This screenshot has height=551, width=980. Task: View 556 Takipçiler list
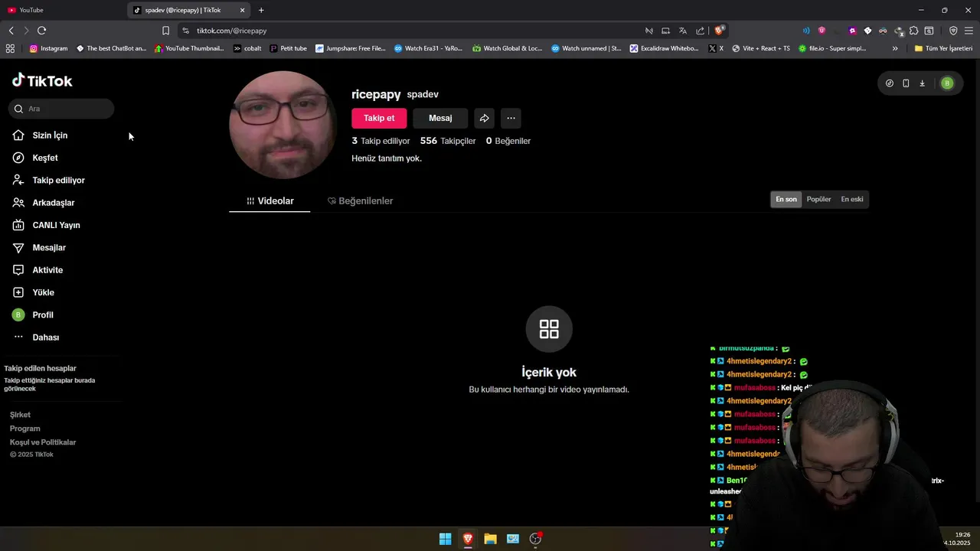(x=448, y=141)
